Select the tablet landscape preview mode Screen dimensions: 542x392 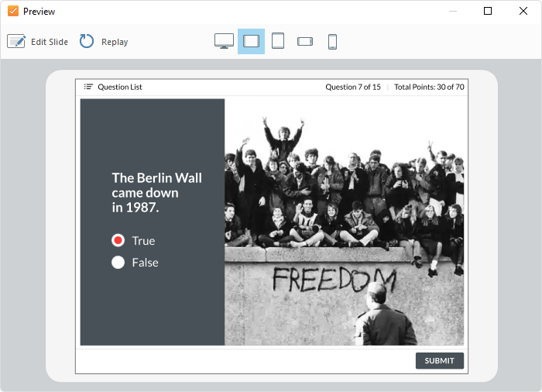coord(252,41)
